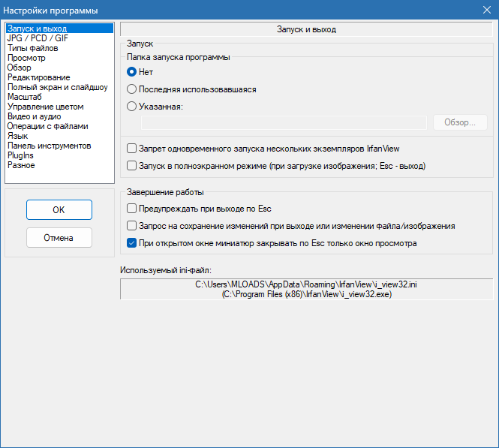Go to 'Полный экран и слайдшоу' settings
499x448 pixels.
pyautogui.click(x=59, y=87)
